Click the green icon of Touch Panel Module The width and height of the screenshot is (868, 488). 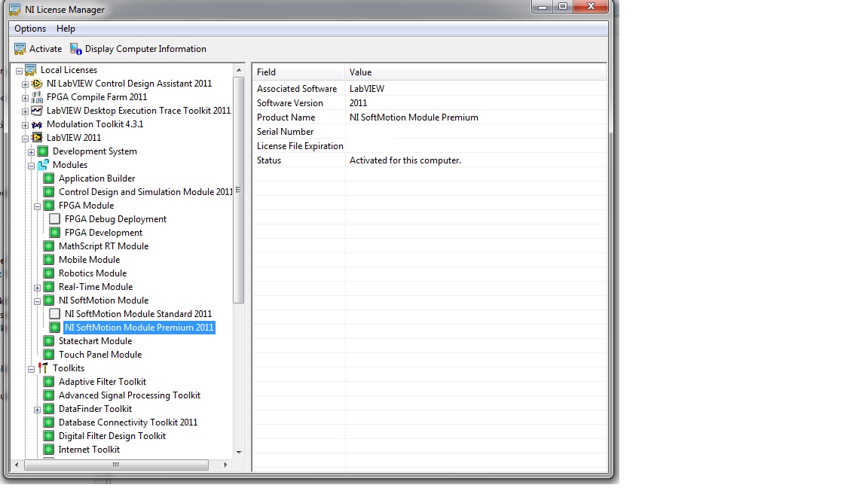pyautogui.click(x=49, y=355)
